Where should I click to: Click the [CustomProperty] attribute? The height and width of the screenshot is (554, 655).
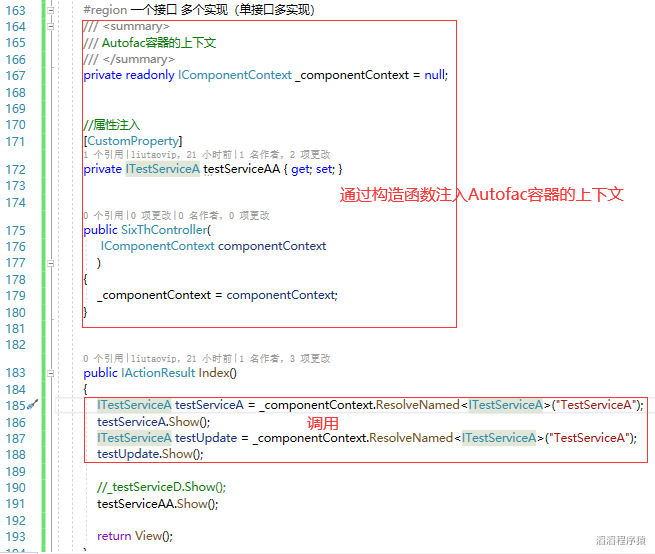(x=133, y=141)
